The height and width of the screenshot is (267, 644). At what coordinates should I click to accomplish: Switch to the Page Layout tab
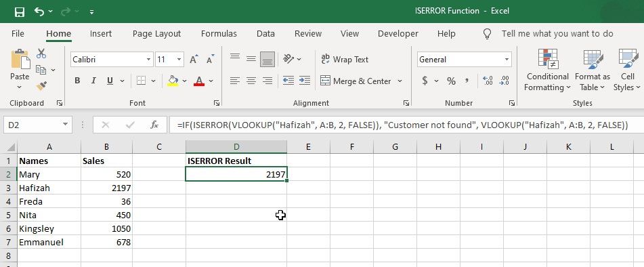[x=156, y=34]
